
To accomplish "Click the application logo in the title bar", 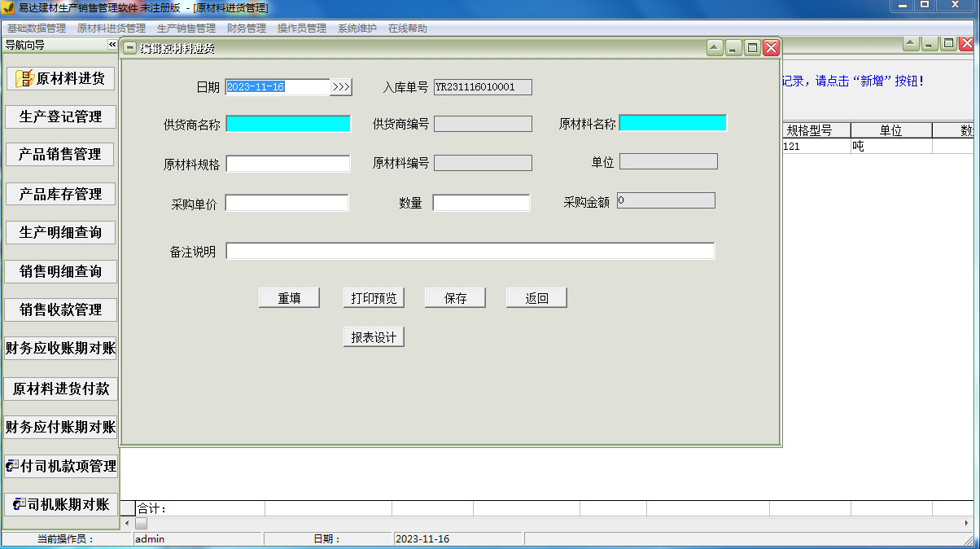I will [8, 7].
